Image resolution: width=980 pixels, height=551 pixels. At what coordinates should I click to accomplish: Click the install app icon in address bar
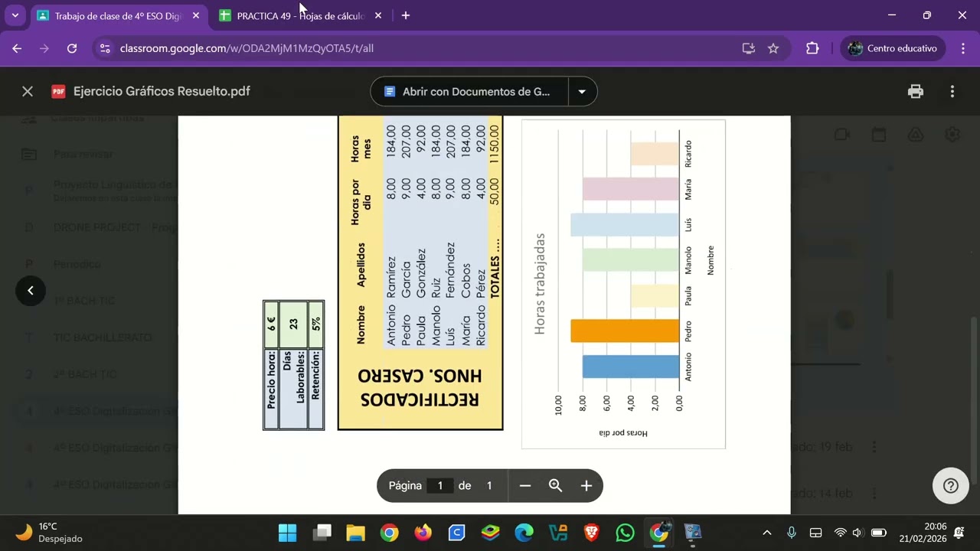click(749, 48)
